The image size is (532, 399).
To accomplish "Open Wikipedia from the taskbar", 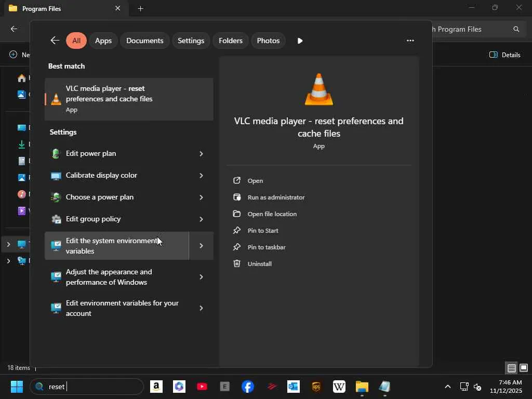I will [x=339, y=387].
